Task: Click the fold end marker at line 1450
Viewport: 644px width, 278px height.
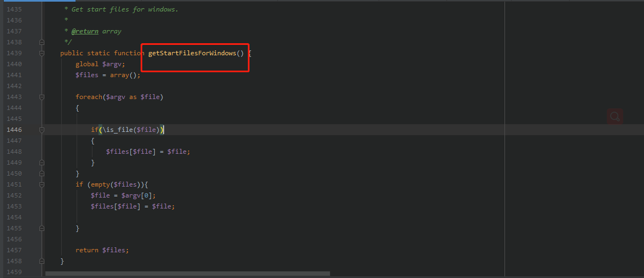Action: (x=42, y=173)
